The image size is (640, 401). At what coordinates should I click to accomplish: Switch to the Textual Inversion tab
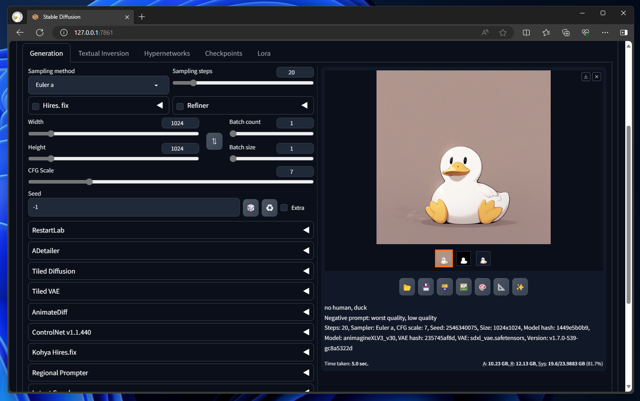click(103, 53)
